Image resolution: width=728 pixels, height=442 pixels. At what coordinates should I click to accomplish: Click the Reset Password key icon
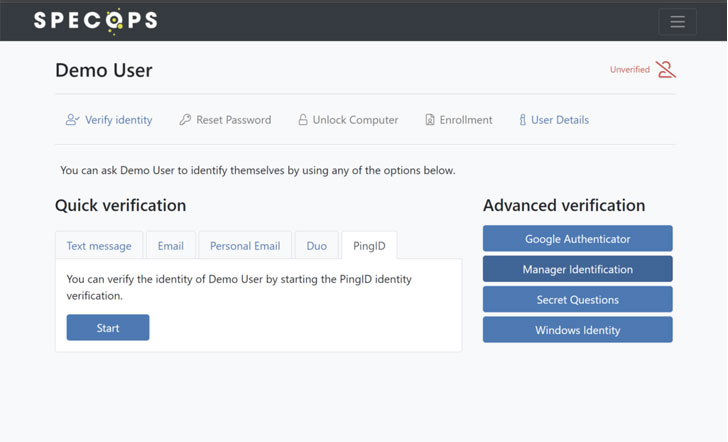coord(185,120)
